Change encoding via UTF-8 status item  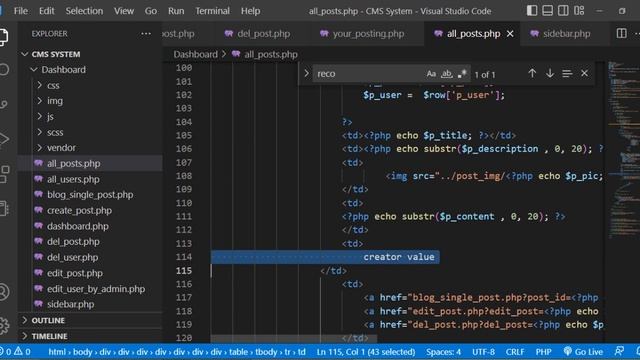point(483,352)
